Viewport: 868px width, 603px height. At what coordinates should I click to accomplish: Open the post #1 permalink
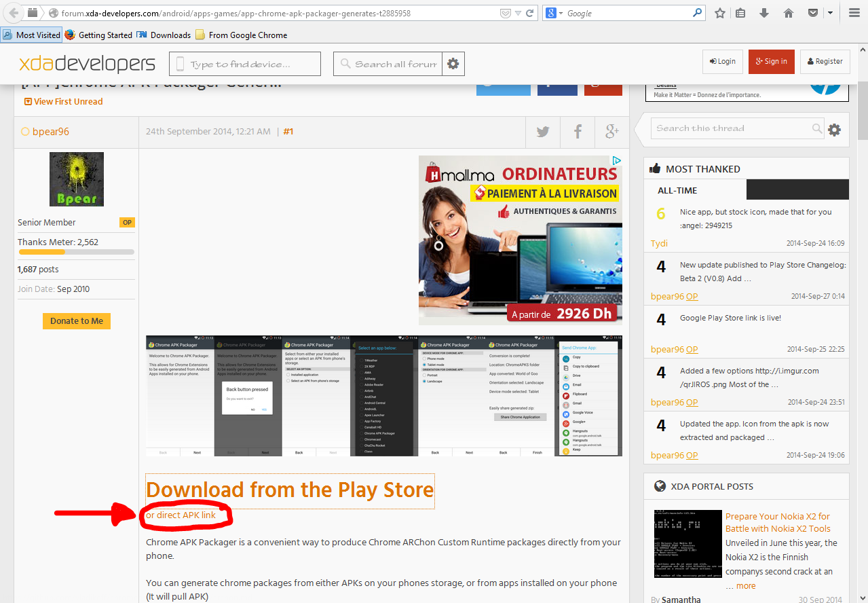pyautogui.click(x=288, y=132)
